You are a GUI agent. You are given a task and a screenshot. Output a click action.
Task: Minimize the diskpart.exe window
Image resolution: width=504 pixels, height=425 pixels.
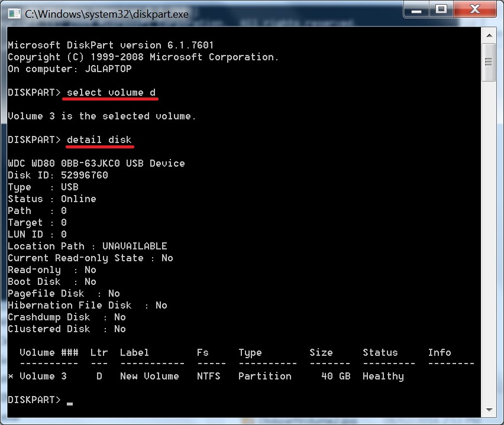click(416, 9)
